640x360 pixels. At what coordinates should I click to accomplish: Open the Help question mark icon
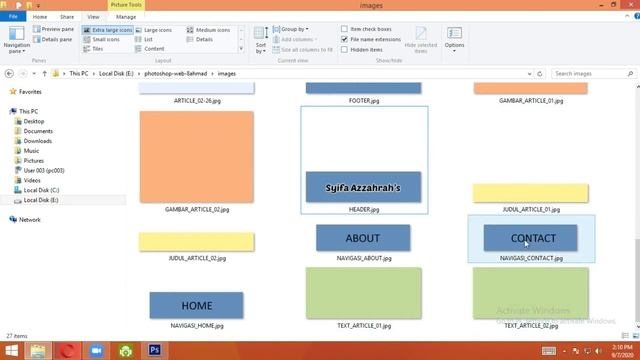pyautogui.click(x=637, y=16)
